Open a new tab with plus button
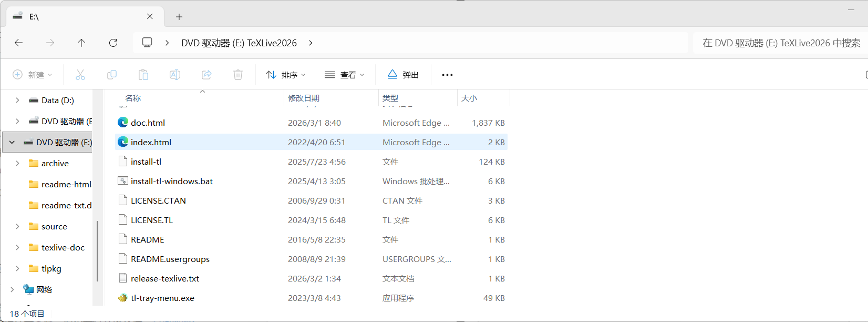The image size is (868, 322). point(179,17)
